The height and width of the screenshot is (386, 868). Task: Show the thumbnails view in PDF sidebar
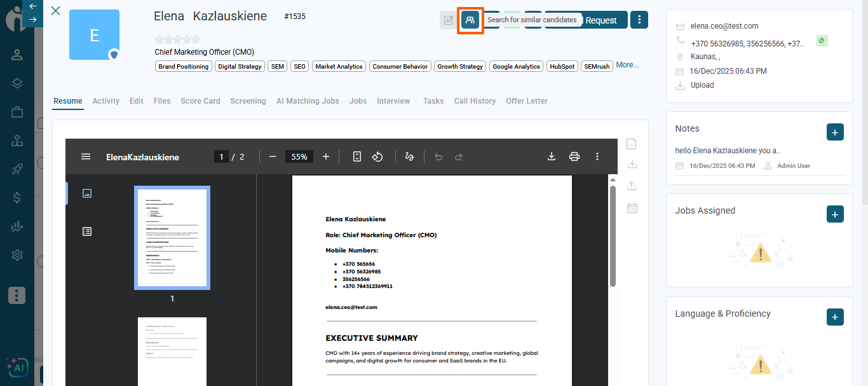87,193
